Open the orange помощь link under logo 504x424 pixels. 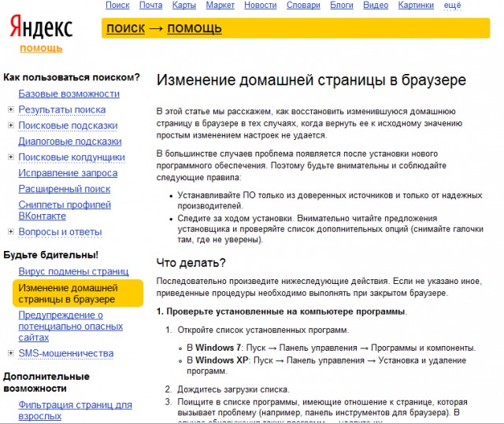click(x=41, y=48)
